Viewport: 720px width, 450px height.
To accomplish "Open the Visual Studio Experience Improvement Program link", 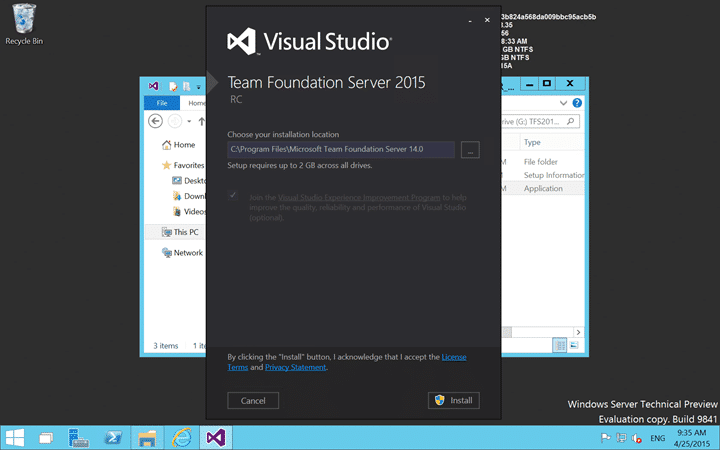I will coord(359,197).
